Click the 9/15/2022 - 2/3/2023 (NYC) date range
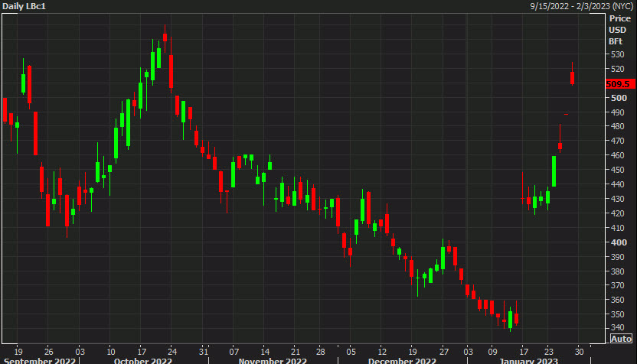This screenshot has height=364, width=637. [x=582, y=6]
